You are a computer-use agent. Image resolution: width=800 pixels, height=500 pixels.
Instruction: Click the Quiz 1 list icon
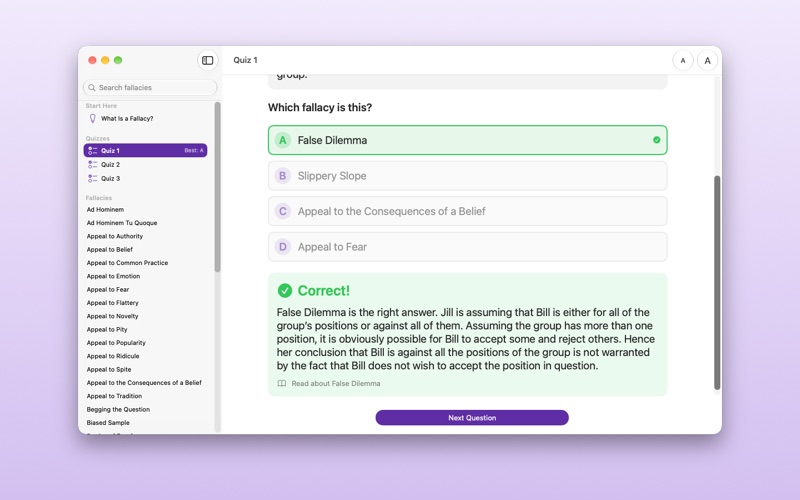(x=92, y=151)
